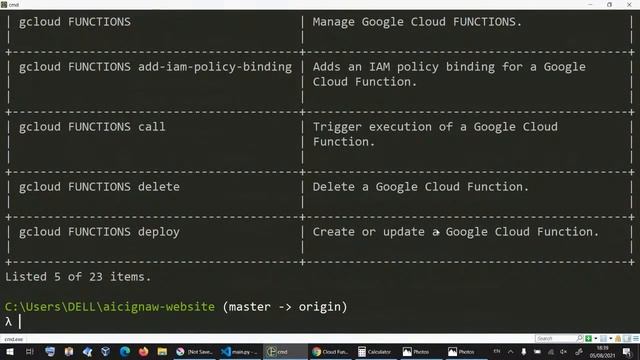The width and height of the screenshot is (640, 360).
Task: Select the cmd taskbar button
Action: click(284, 351)
